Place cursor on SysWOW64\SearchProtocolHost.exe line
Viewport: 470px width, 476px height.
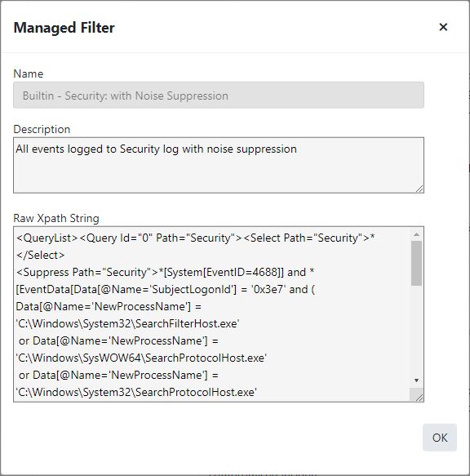coord(141,358)
